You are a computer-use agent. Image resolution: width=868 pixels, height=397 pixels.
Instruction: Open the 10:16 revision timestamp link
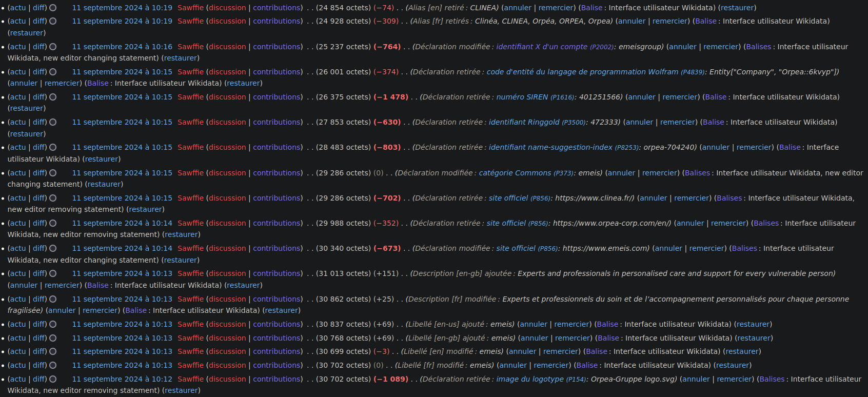click(122, 47)
